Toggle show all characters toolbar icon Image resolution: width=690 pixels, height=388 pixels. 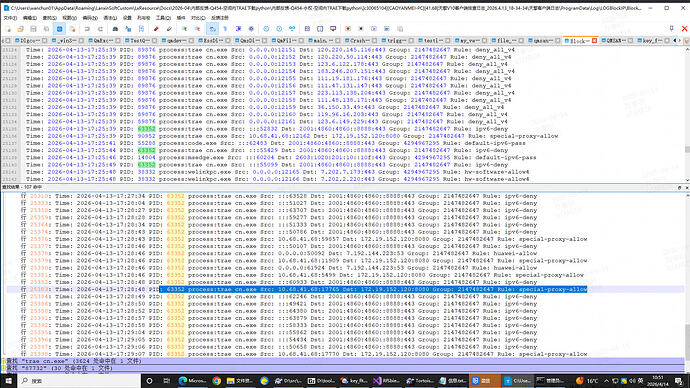(225, 29)
